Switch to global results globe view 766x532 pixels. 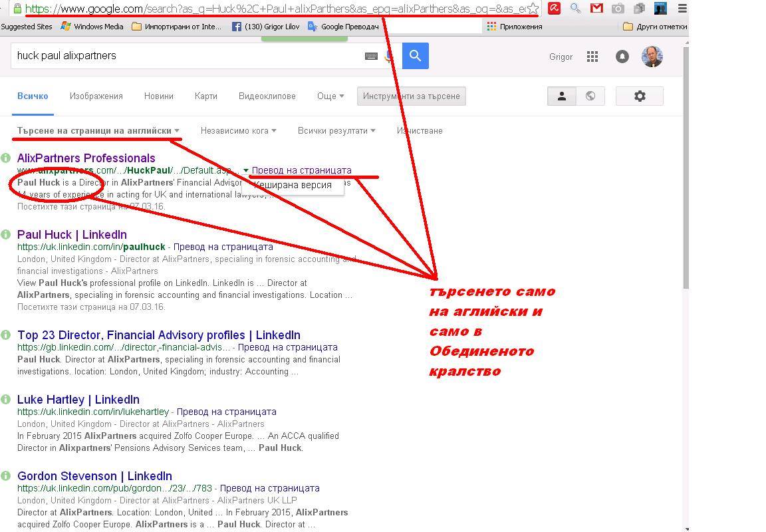590,96
